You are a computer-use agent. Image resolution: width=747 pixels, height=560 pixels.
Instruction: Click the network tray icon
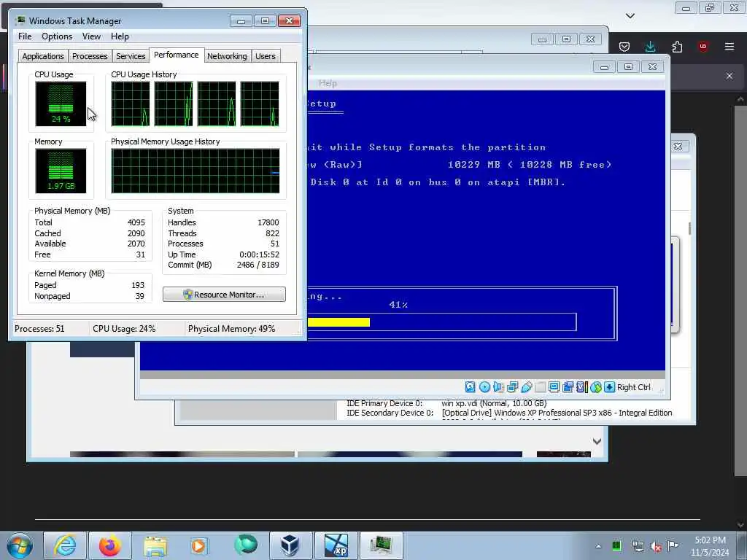click(638, 546)
